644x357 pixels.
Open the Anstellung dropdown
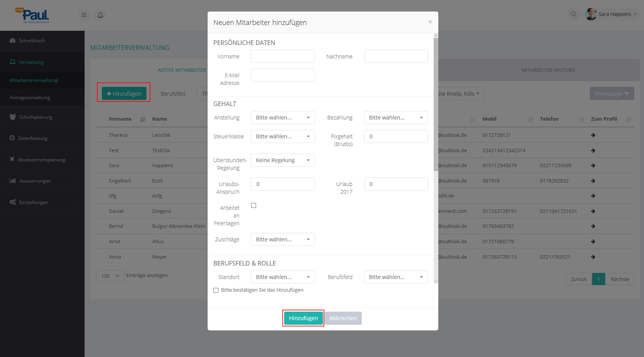(282, 118)
